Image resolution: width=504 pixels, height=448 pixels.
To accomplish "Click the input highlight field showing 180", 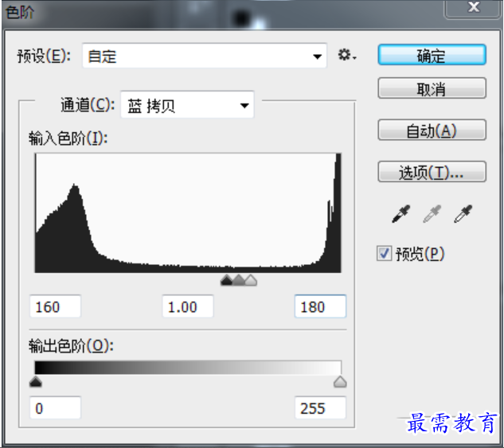I will (320, 306).
